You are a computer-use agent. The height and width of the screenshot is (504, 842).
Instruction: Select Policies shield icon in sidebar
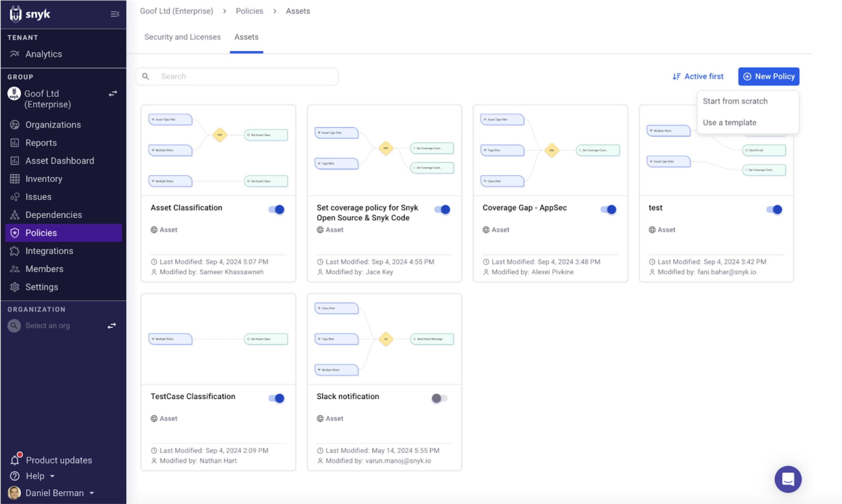(x=14, y=233)
